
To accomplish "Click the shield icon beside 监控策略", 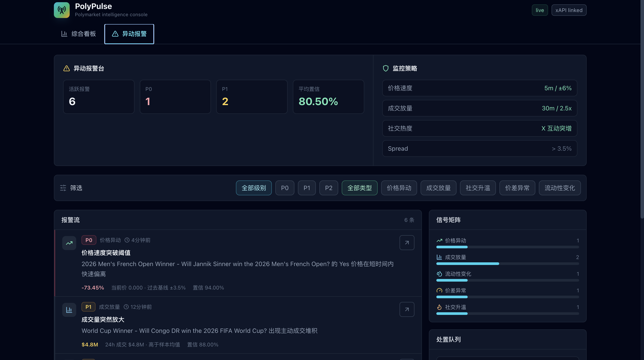I will coord(386,69).
